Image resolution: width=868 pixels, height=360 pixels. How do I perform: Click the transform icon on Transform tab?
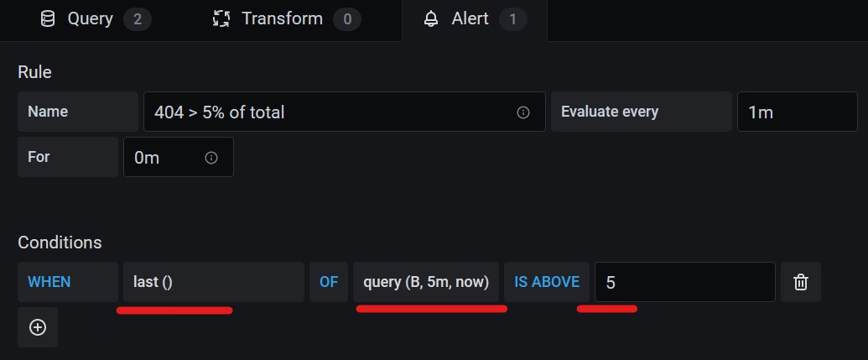[221, 19]
